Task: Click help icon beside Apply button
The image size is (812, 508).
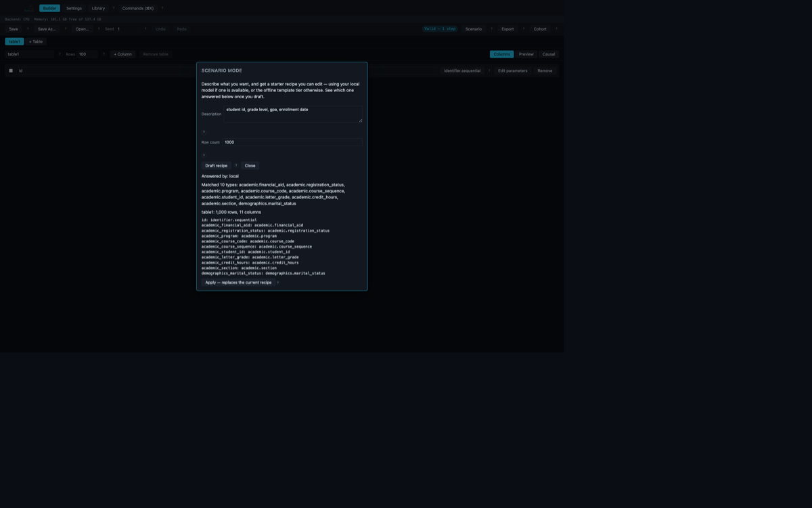Action: 278,282
